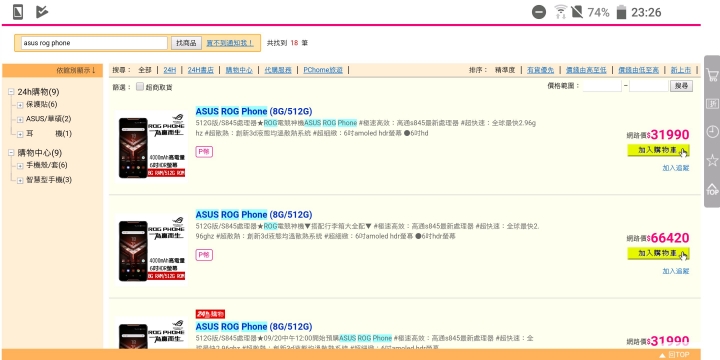720x360 pixels.
Task: Focus the maximum price range field
Action: (x=649, y=86)
